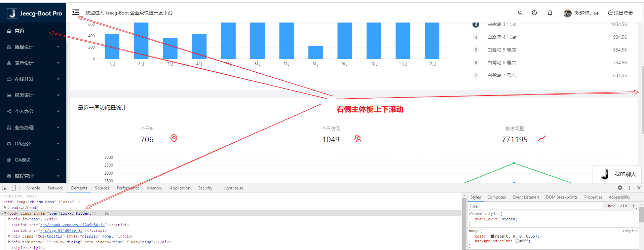Click the user avatar picture
This screenshot has height=250, width=644.
[x=568, y=13]
